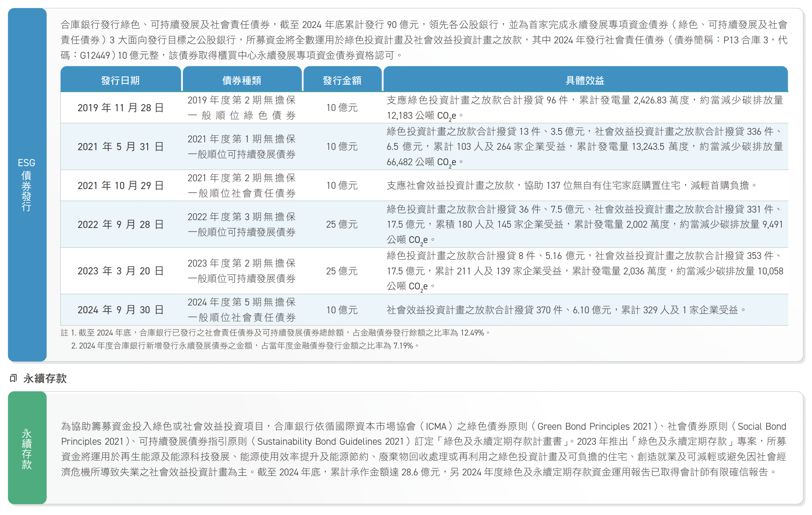Select the date 2023 年 3 月 20 日

(120, 271)
